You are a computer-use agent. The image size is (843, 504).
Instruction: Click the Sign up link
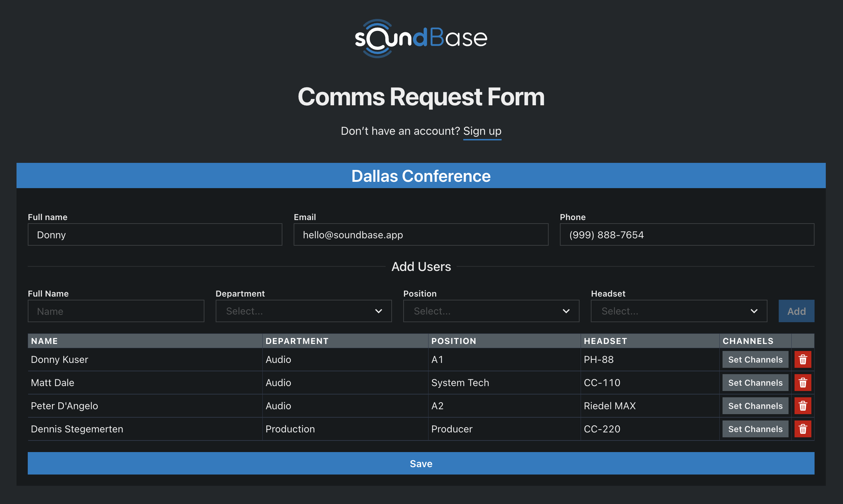[x=482, y=131]
